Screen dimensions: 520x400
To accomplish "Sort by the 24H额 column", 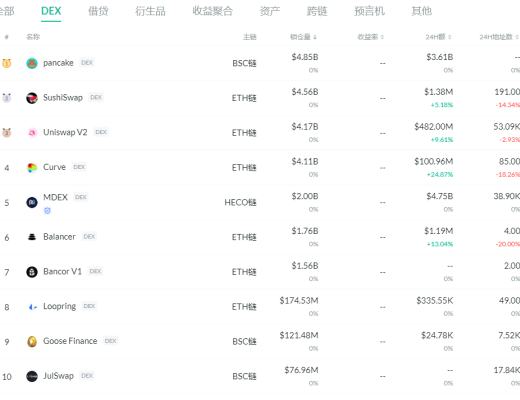I will (438, 37).
